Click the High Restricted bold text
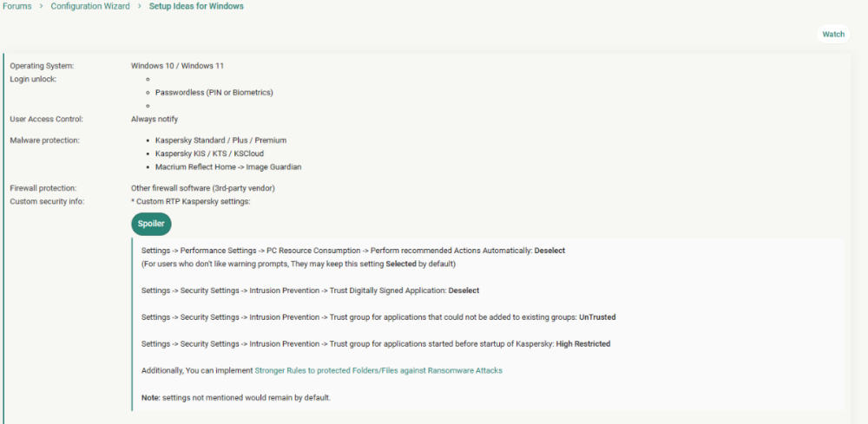Viewport: 868px width, 424px height. tap(583, 344)
